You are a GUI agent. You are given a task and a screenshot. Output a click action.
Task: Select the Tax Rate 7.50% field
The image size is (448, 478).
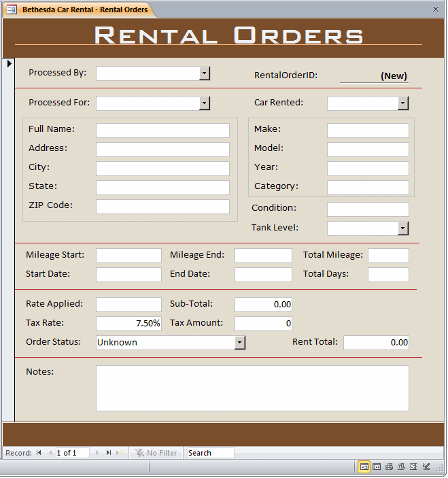pos(129,324)
